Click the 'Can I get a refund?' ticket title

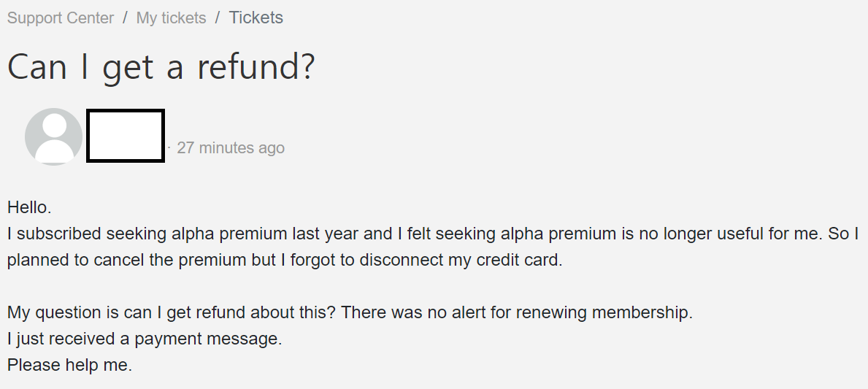pyautogui.click(x=161, y=67)
